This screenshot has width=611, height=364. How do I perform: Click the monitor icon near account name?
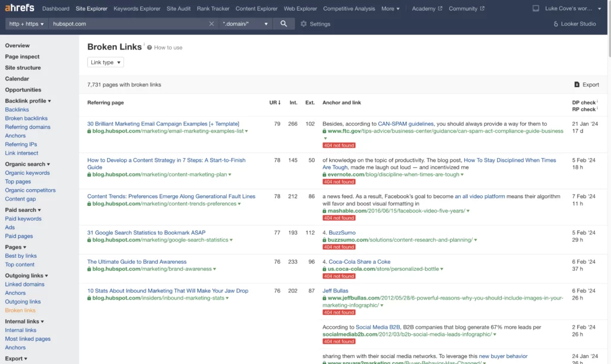point(536,8)
